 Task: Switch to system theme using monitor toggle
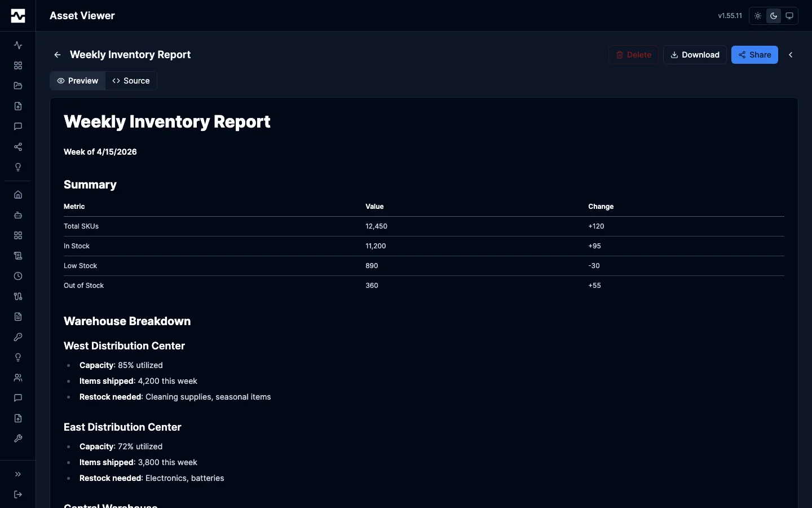789,16
